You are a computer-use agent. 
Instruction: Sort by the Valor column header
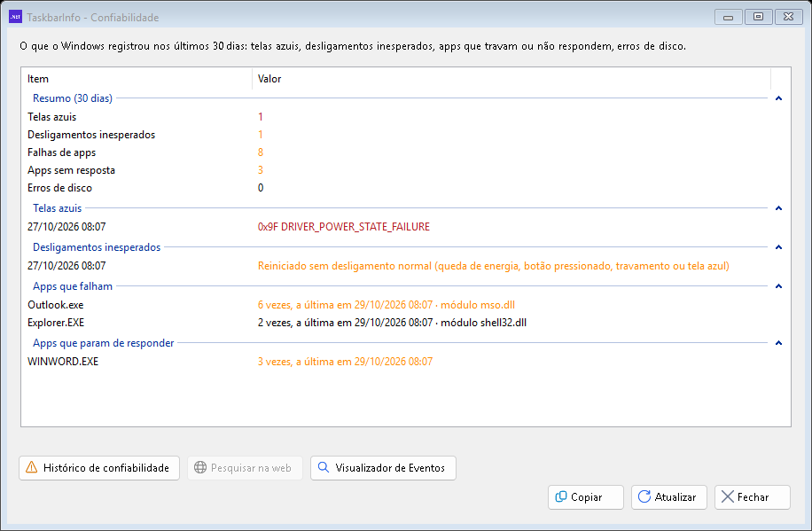pyautogui.click(x=511, y=79)
